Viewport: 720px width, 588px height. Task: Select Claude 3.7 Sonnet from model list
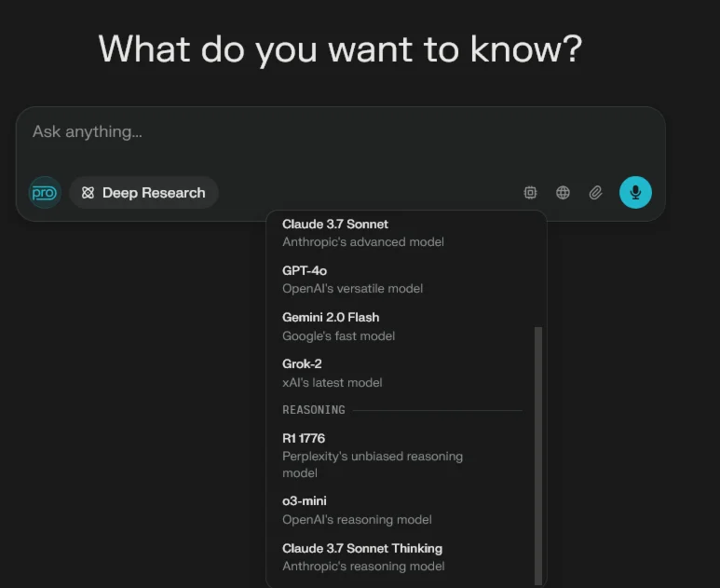coord(335,232)
